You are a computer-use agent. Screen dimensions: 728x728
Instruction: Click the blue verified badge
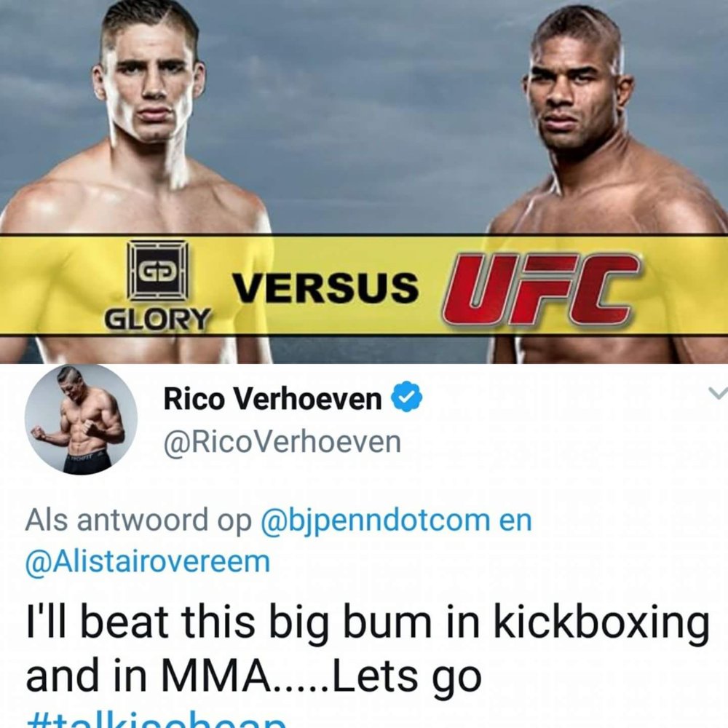[408, 397]
